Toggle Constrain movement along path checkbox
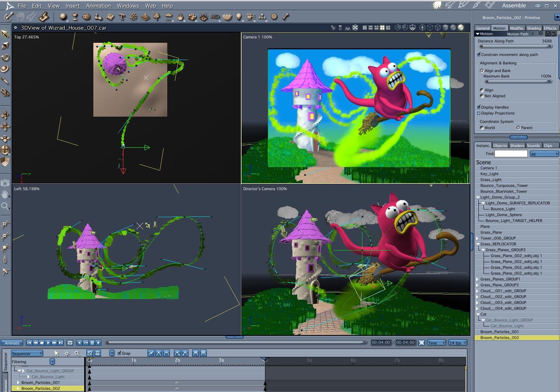 478,54
